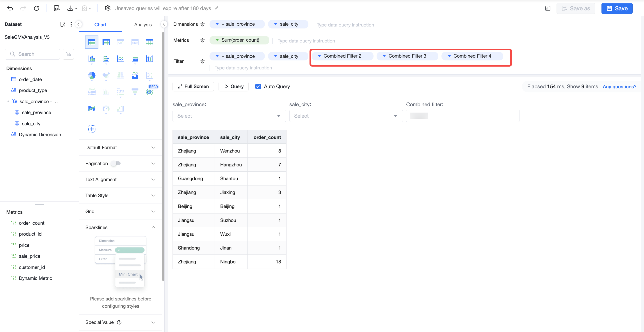Select the detail table chart type
Viewport: 644px width, 332px height.
point(149,42)
